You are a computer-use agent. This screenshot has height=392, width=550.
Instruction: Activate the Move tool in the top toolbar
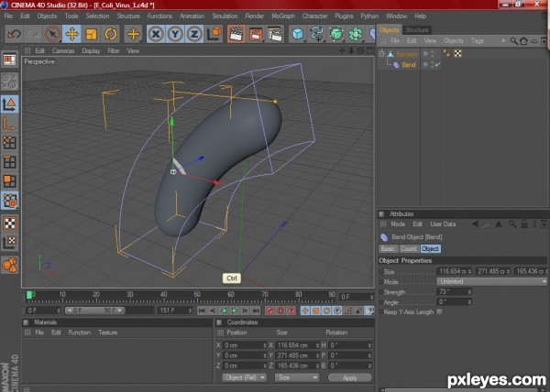[x=71, y=34]
